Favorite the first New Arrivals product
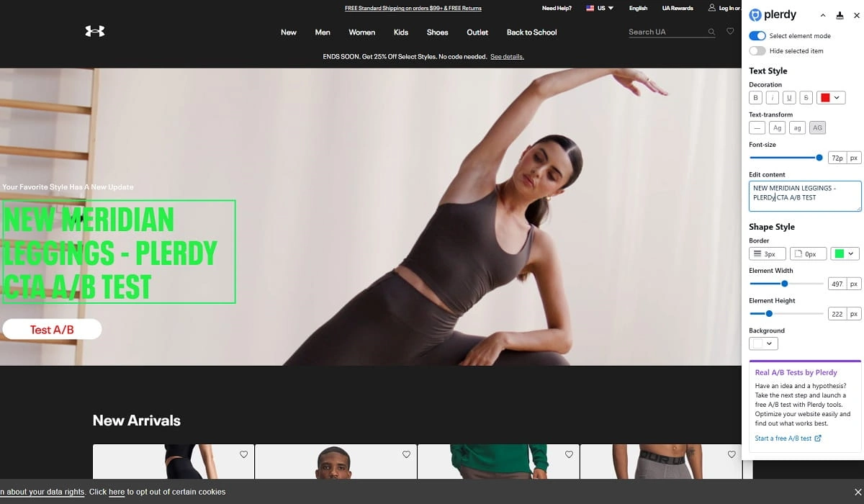 pos(243,454)
